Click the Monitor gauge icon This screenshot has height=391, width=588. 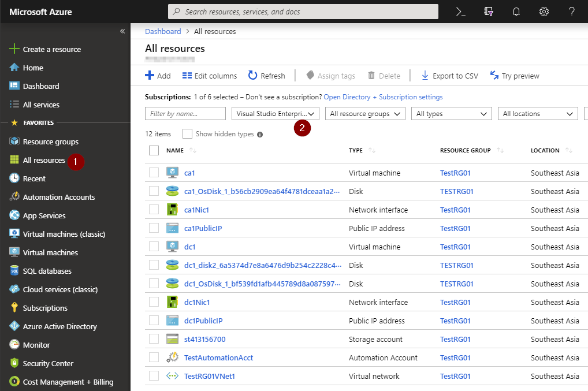14,344
